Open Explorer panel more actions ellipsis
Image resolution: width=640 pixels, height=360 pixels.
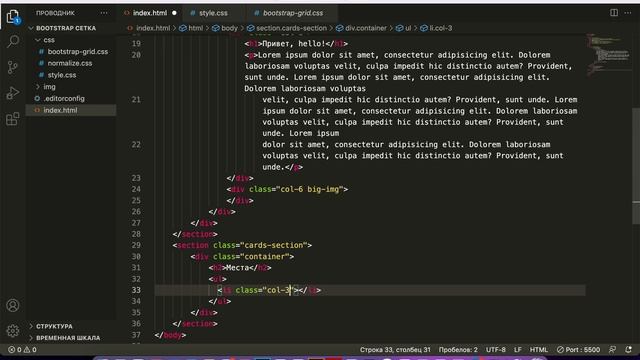pyautogui.click(x=104, y=13)
